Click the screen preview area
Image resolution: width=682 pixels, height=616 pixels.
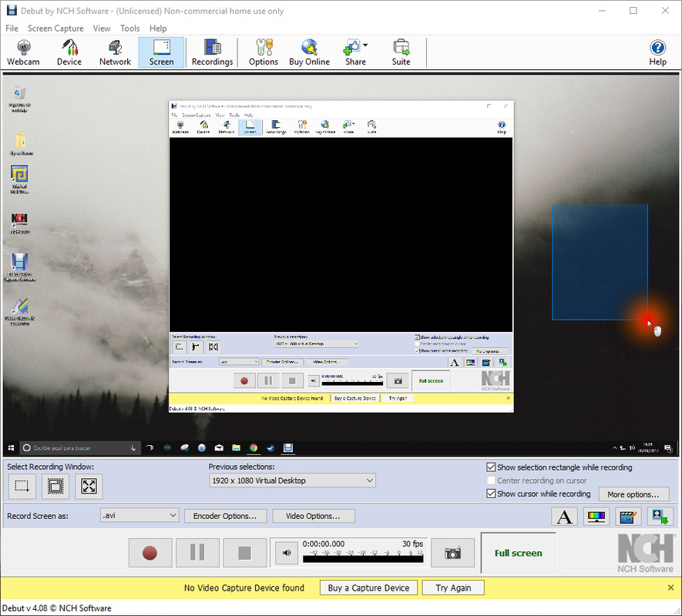point(341,265)
